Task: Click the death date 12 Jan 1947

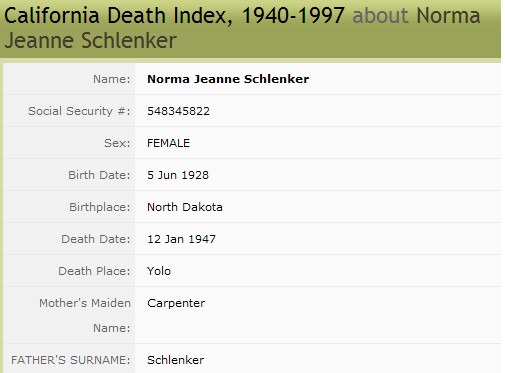Action: [x=181, y=239]
